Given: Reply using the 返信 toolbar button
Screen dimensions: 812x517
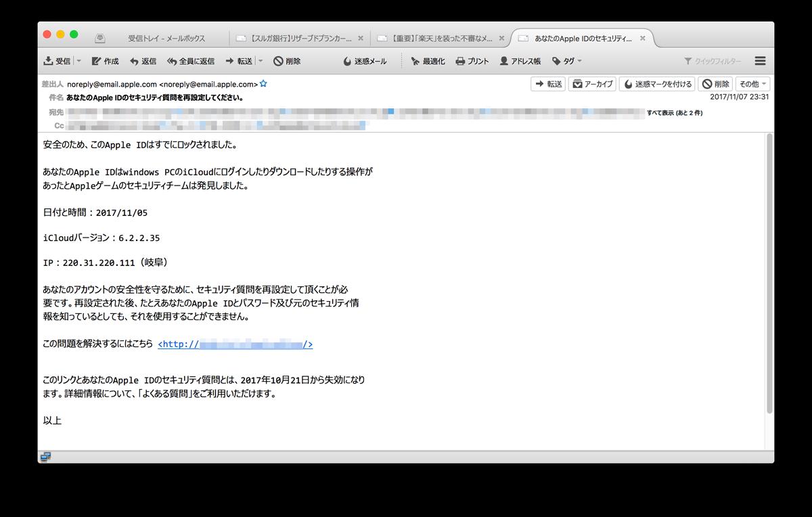Looking at the screenshot, I should tap(143, 61).
